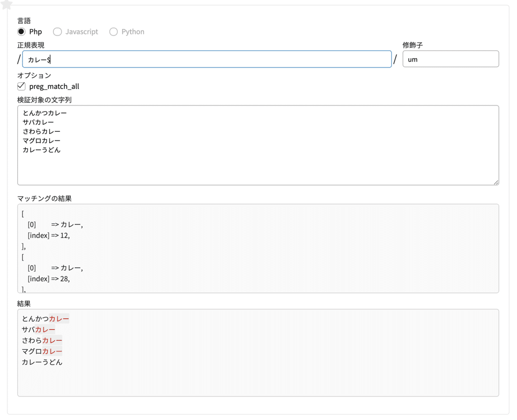Click the line カレーうどん in the textarea
This screenshot has width=517, height=420.
pos(42,150)
